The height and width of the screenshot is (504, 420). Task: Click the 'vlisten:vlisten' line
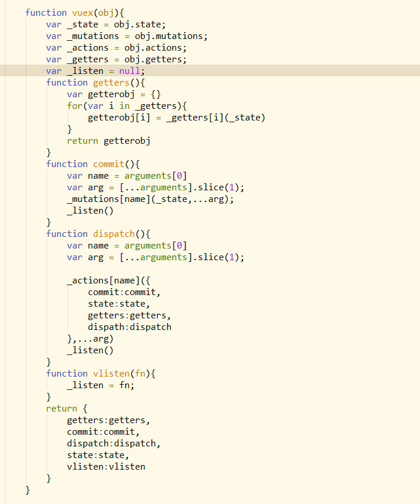tap(106, 467)
